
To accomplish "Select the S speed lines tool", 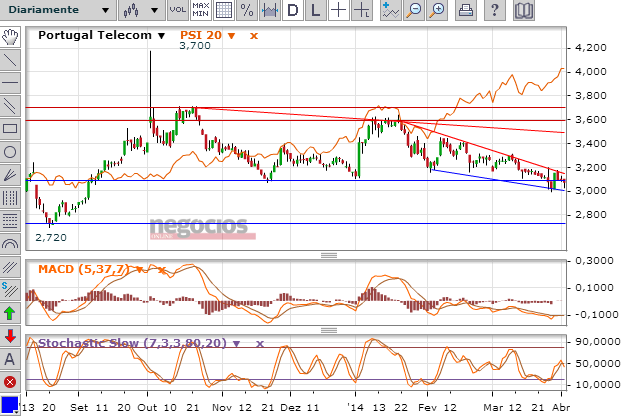I will [x=10, y=290].
